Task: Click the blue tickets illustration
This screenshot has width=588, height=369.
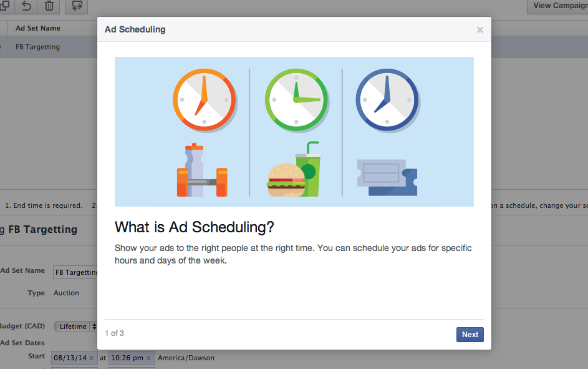Action: tap(387, 177)
